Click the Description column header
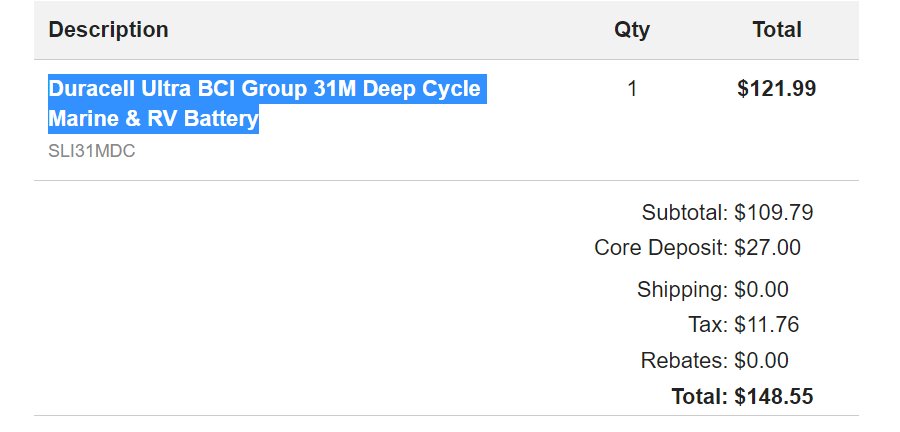The height and width of the screenshot is (432, 900). click(108, 30)
